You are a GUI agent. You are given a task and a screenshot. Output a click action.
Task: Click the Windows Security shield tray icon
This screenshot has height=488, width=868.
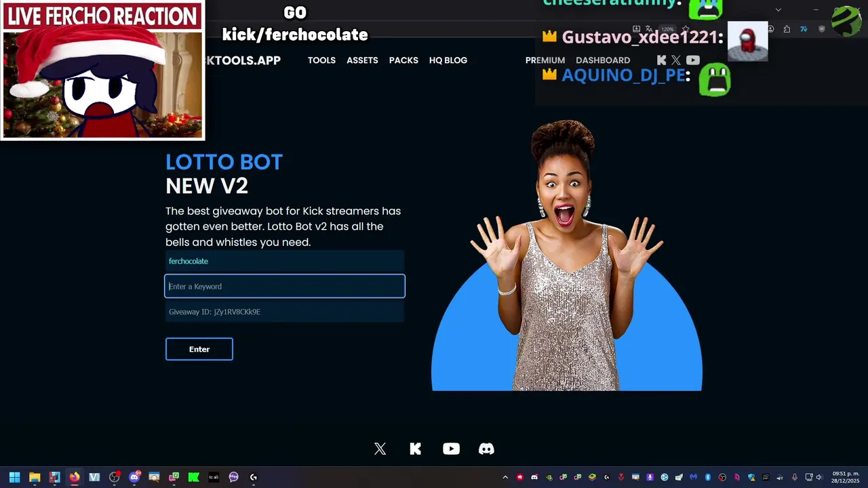pyautogui.click(x=751, y=477)
